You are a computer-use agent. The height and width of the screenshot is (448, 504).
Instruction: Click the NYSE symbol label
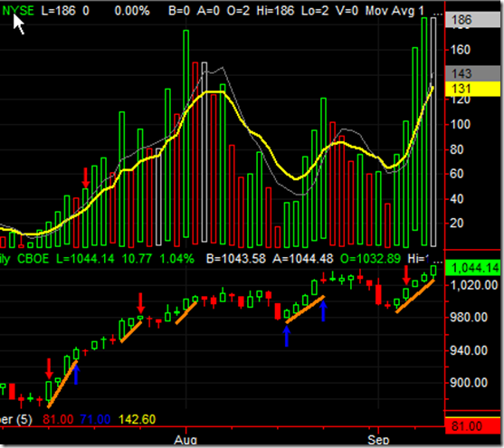pyautogui.click(x=18, y=11)
